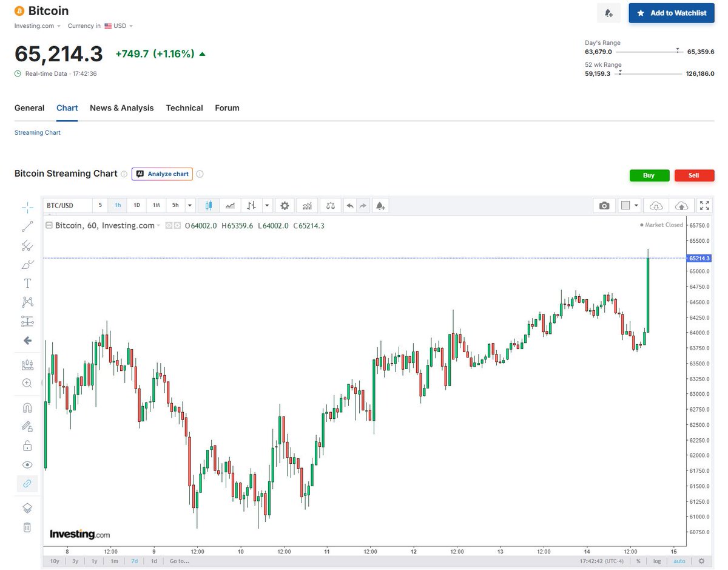The image size is (728, 570).
Task: Select the 1D interval button
Action: point(137,205)
